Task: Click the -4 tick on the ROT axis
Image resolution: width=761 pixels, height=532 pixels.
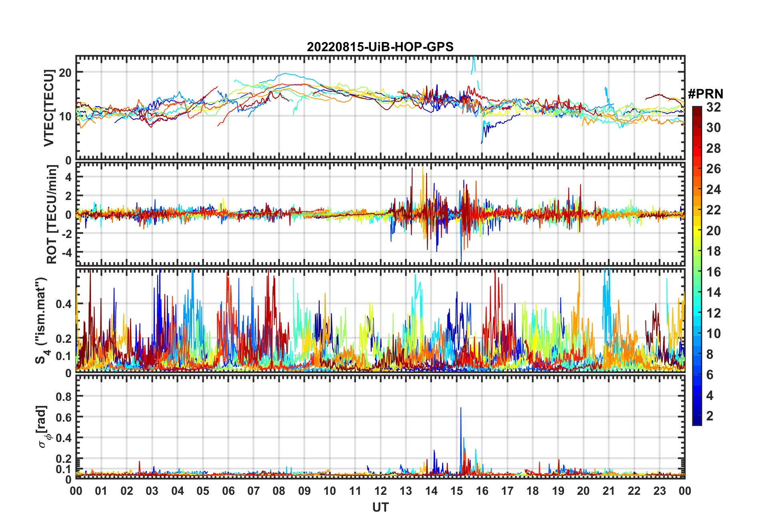Action: click(x=65, y=253)
